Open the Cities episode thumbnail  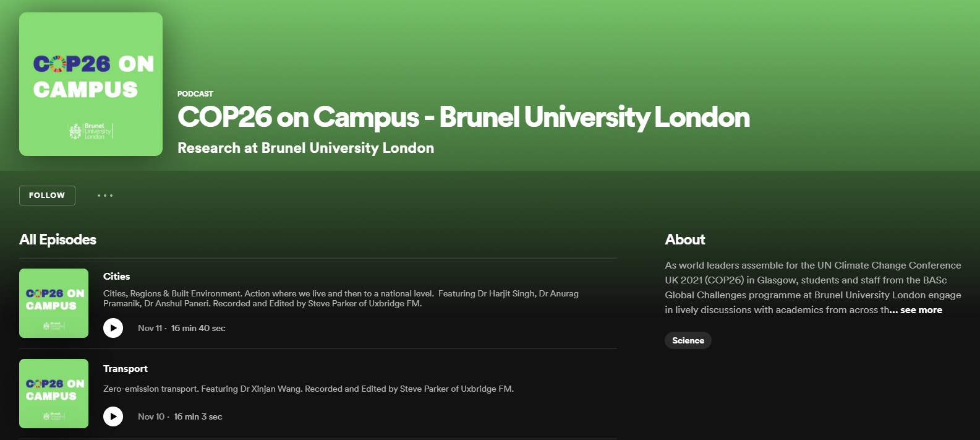tap(54, 303)
